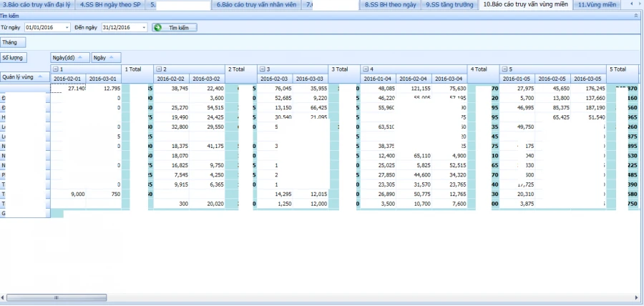
Task: Click the 5 Total column header
Action: 623,74
